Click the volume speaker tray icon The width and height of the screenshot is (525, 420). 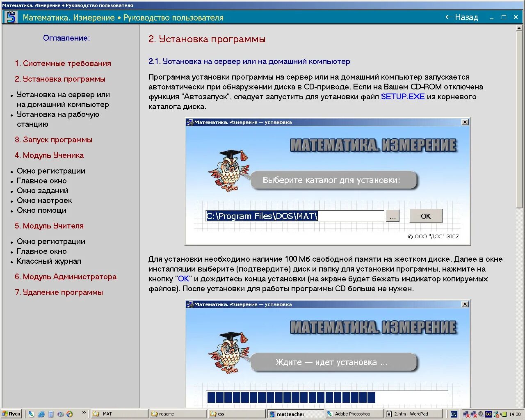tap(481, 414)
